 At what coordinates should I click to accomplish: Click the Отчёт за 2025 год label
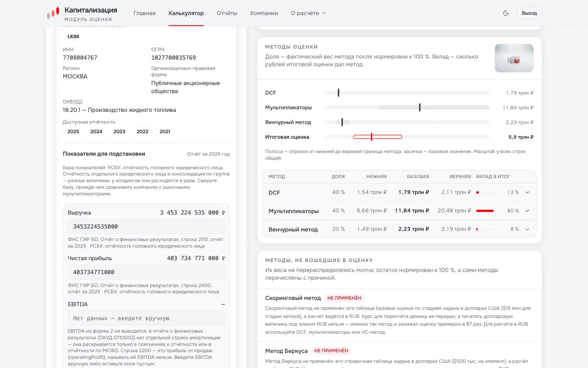[x=208, y=154]
